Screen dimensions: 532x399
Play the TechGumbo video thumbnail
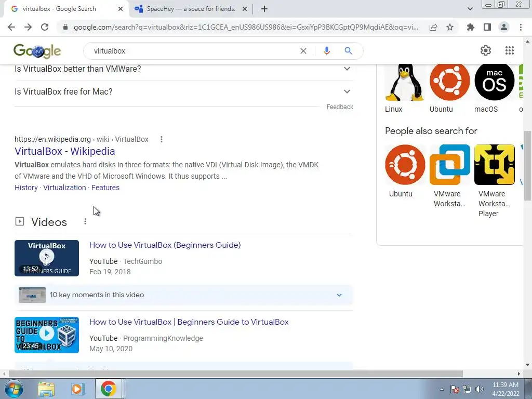[47, 258]
